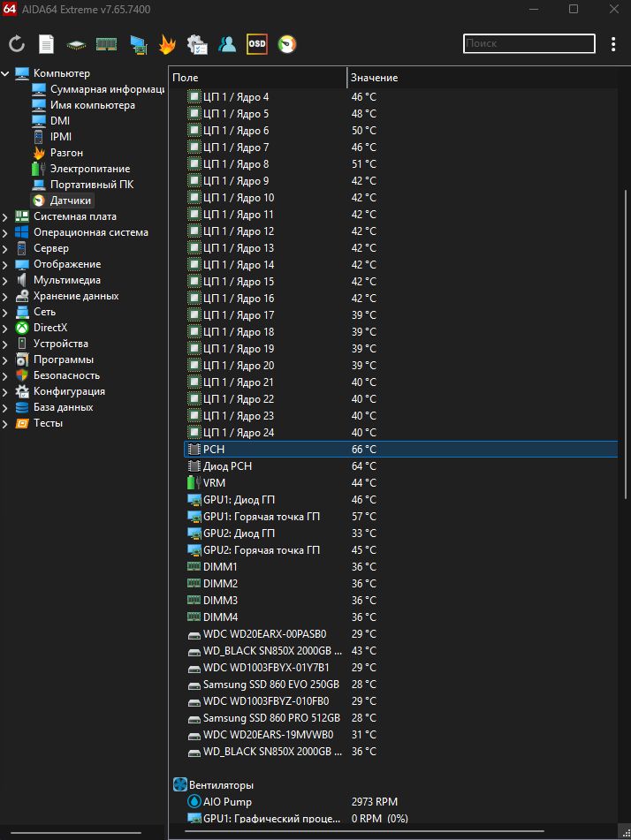Image resolution: width=631 pixels, height=840 pixels.
Task: Select Электропитание tree item
Action: [x=81, y=168]
